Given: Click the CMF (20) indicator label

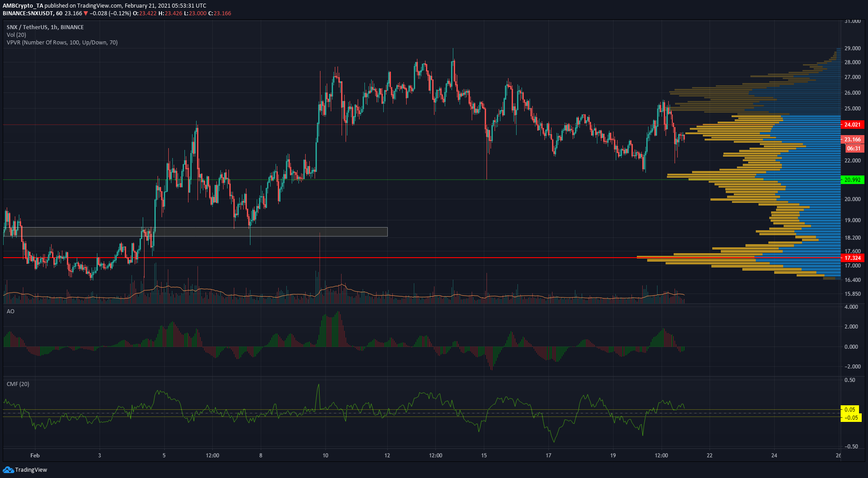Looking at the screenshot, I should coord(18,384).
